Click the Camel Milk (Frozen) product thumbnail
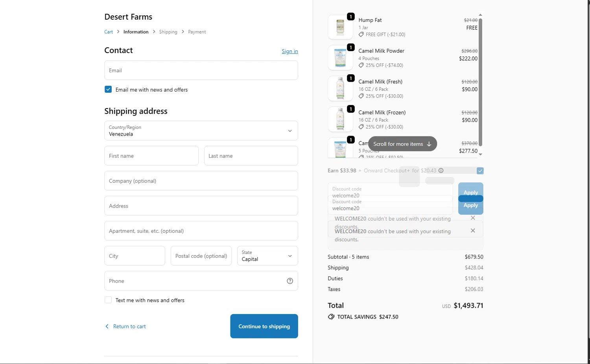Image resolution: width=590 pixels, height=364 pixels. coord(340,119)
